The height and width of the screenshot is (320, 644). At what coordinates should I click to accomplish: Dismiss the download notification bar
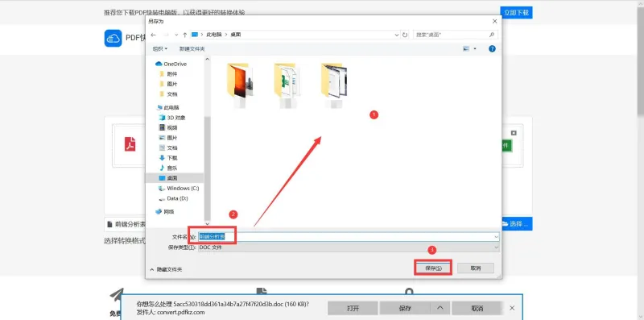click(x=512, y=308)
